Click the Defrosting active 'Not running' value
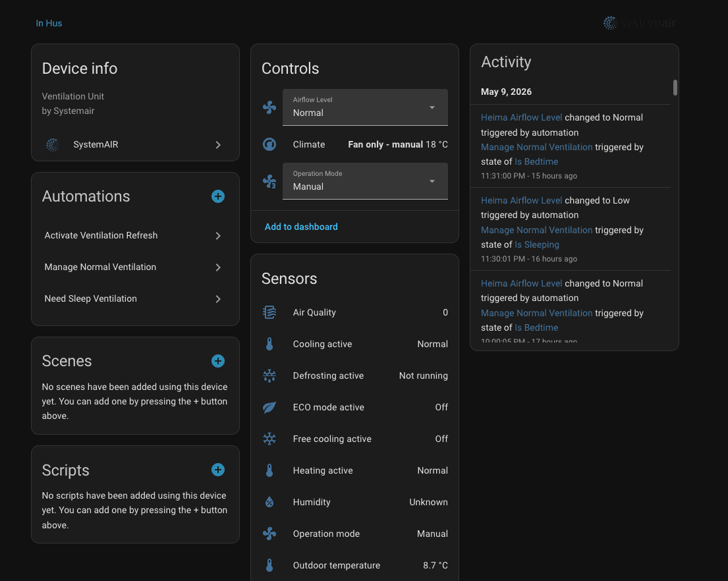The image size is (728, 581). click(x=424, y=375)
